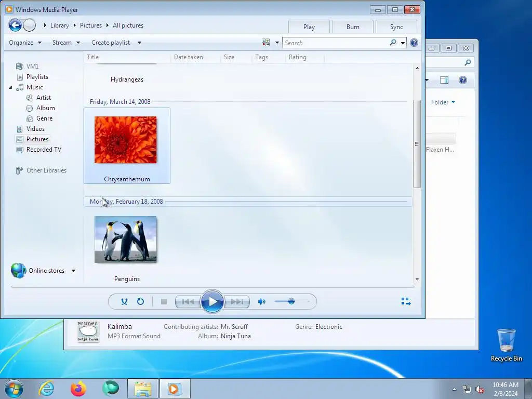Stop playback with the stop button

(164, 302)
